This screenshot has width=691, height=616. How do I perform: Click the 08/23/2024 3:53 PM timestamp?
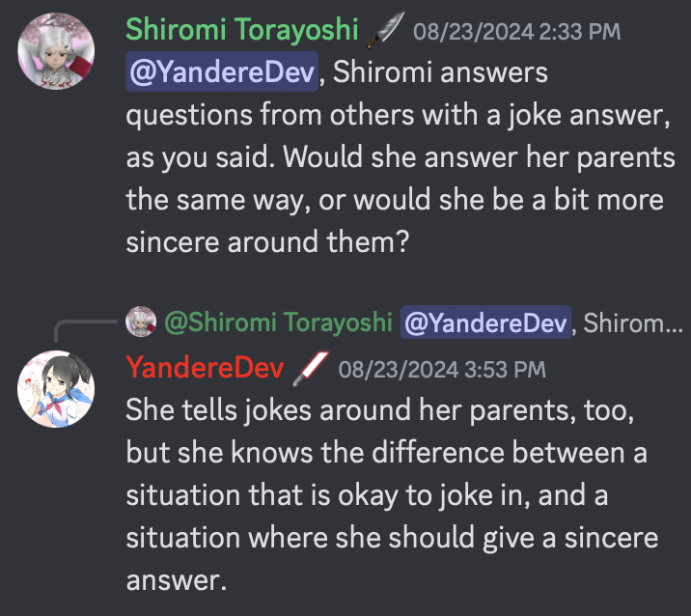coord(442,369)
